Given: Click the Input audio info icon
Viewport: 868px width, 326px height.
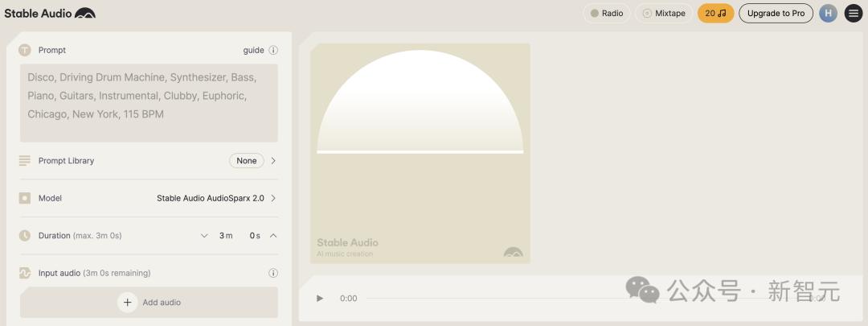Looking at the screenshot, I should pyautogui.click(x=273, y=273).
